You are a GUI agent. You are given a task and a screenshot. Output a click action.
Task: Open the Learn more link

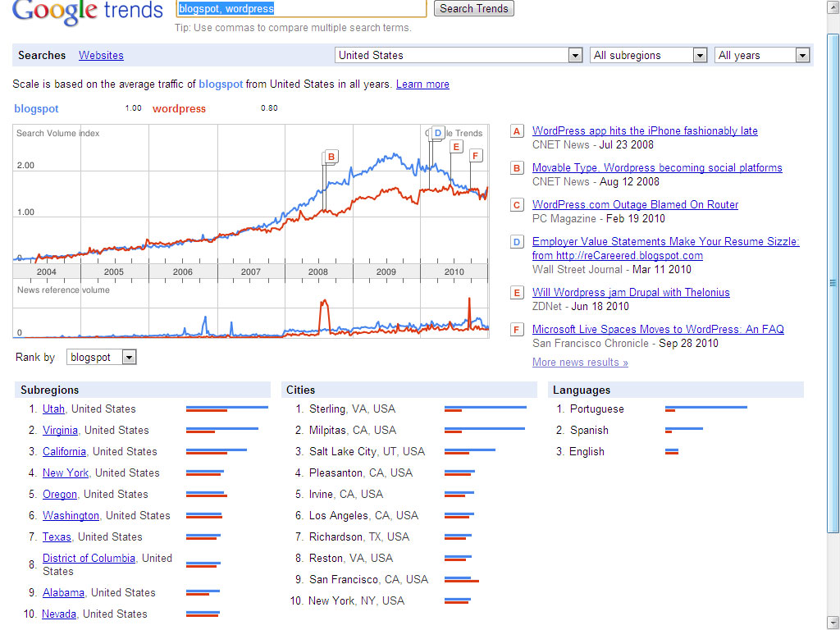tap(422, 84)
